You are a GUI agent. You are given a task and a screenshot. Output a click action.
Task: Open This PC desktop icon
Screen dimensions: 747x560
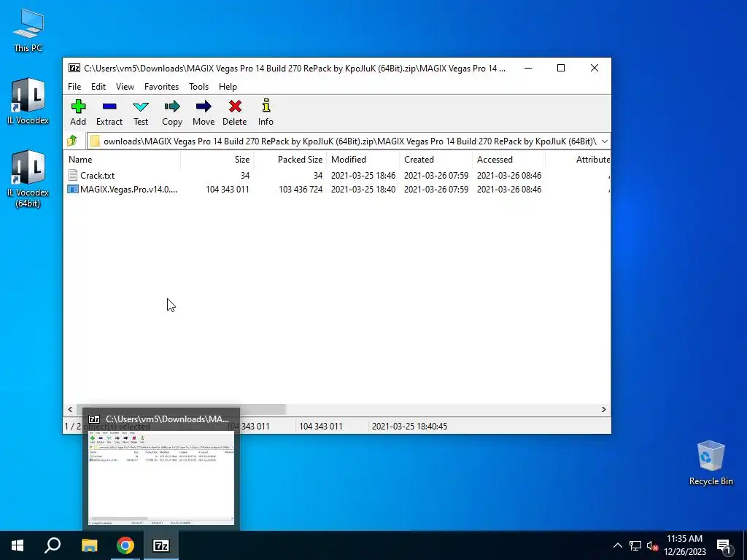click(x=28, y=31)
